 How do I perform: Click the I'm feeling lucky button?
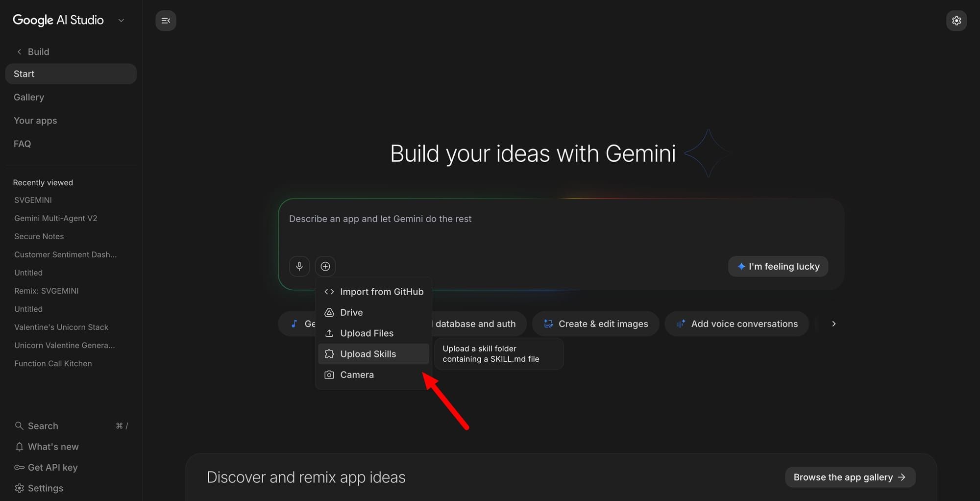pyautogui.click(x=778, y=266)
